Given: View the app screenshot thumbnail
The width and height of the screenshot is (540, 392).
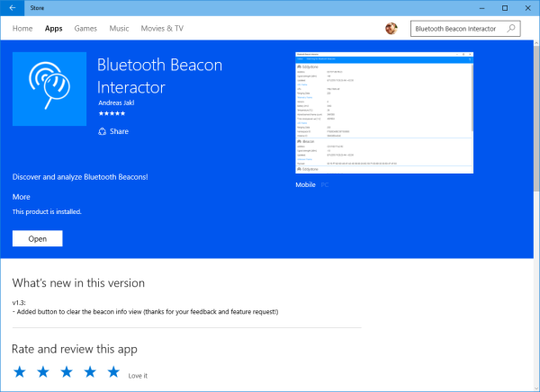Looking at the screenshot, I should point(384,112).
